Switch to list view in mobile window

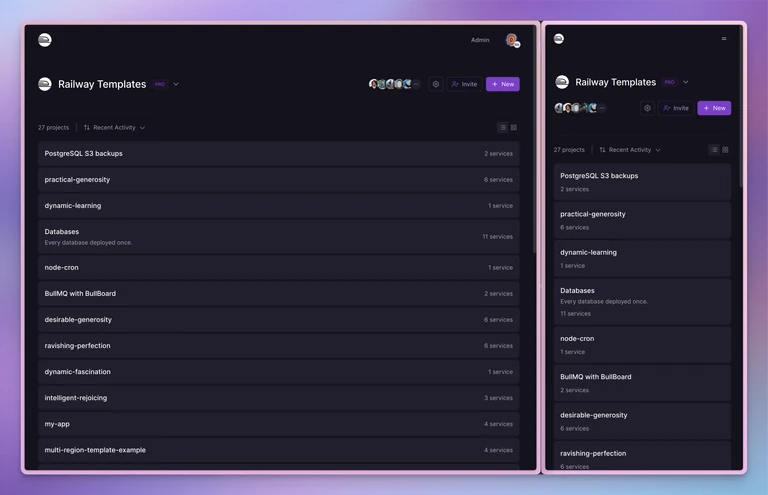coord(715,150)
